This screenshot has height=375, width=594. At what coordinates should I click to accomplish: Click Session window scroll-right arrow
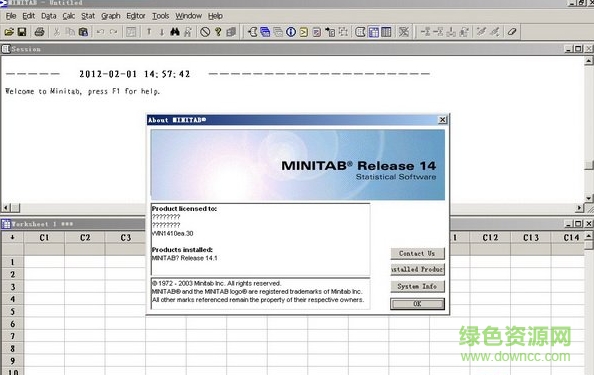[x=579, y=208]
